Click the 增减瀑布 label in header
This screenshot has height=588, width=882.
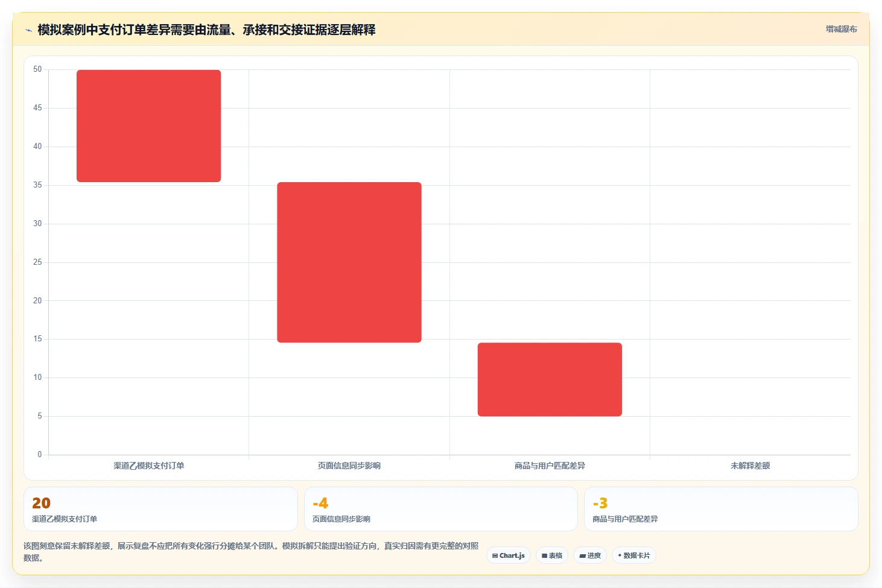point(841,29)
